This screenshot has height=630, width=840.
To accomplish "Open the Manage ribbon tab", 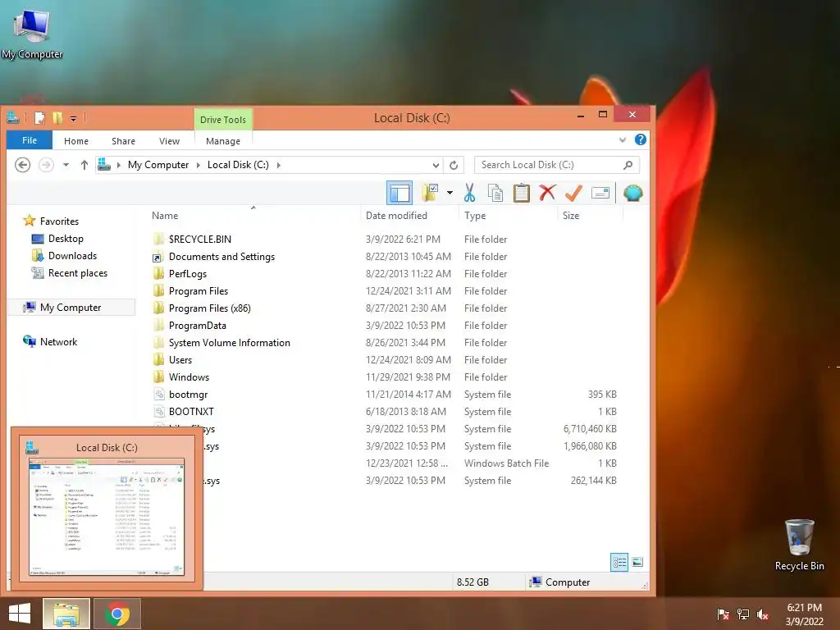I will coord(223,141).
